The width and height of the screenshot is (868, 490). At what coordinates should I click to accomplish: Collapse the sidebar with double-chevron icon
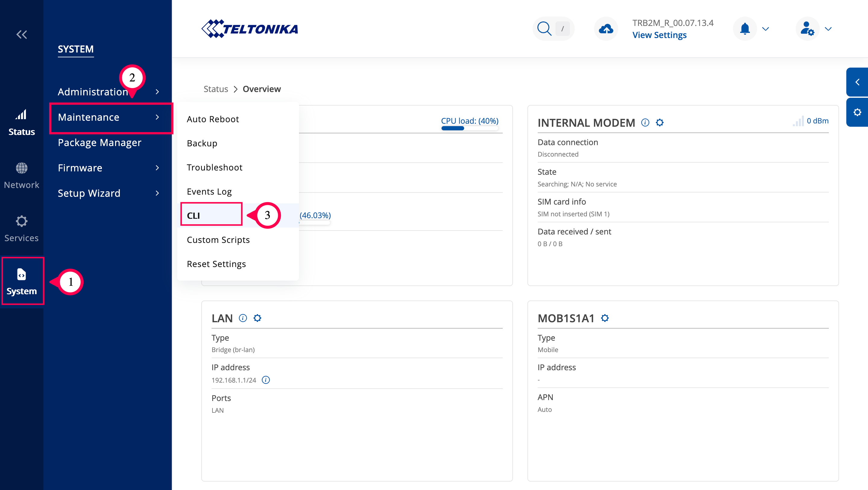pos(22,34)
